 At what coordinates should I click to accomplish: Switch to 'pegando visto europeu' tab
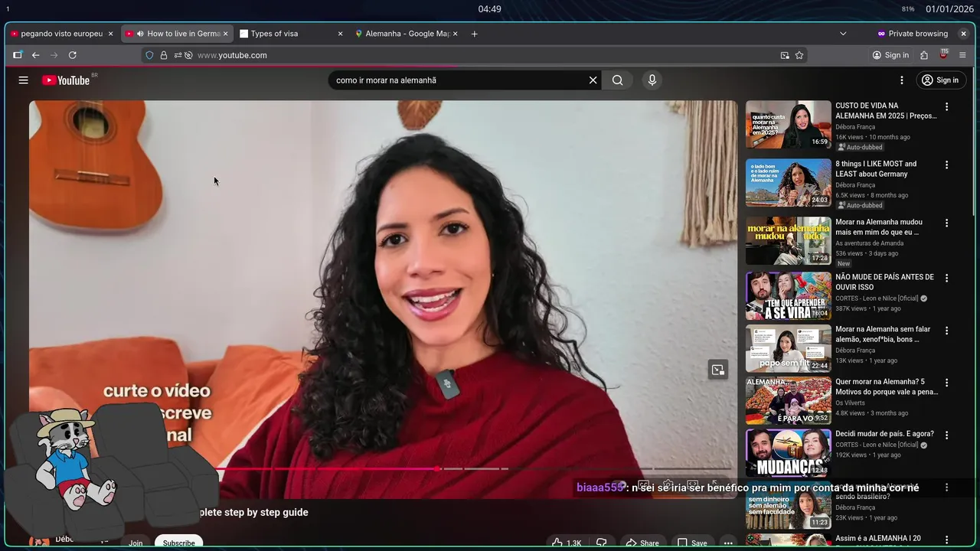[x=63, y=34]
